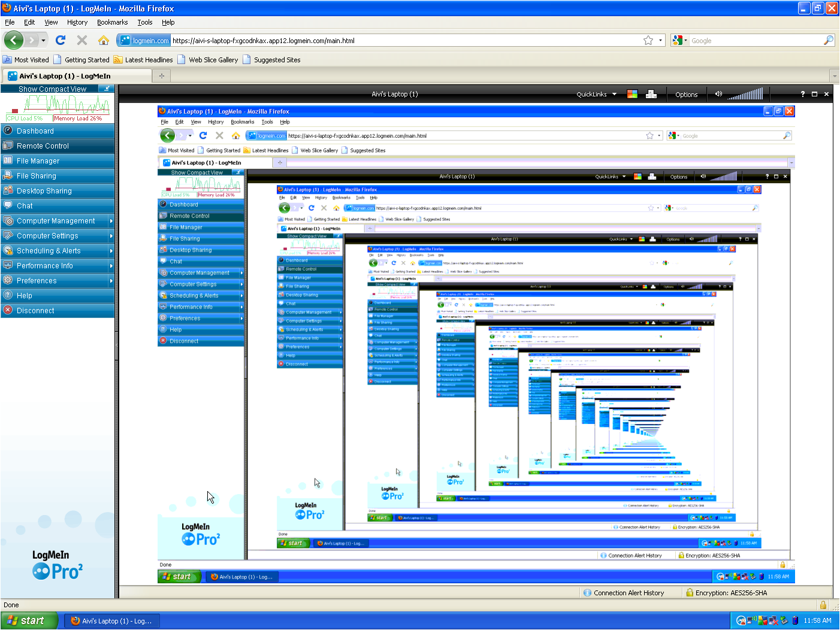Open the outermost Firefox File menu
The width and height of the screenshot is (840, 630).
tap(10, 22)
